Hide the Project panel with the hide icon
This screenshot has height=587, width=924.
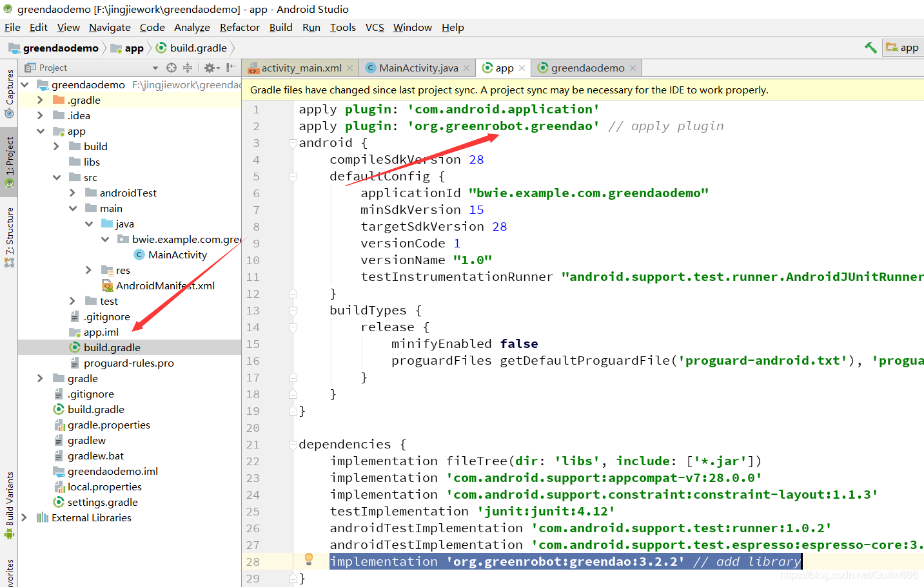(231, 68)
